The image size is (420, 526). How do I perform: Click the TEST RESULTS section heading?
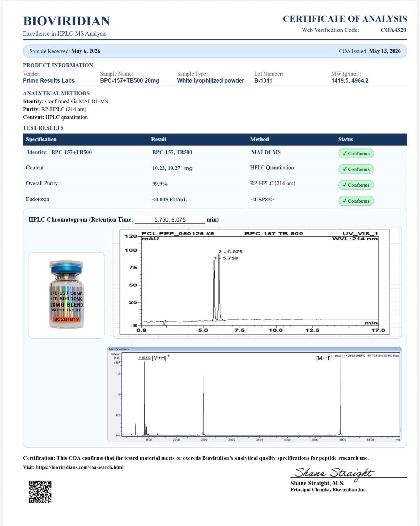pyautogui.click(x=43, y=128)
